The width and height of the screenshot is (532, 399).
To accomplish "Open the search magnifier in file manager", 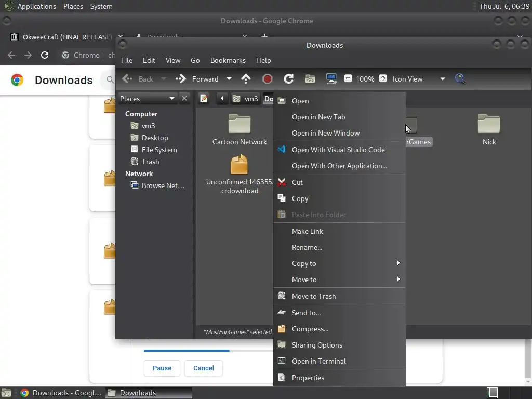I will point(460,79).
